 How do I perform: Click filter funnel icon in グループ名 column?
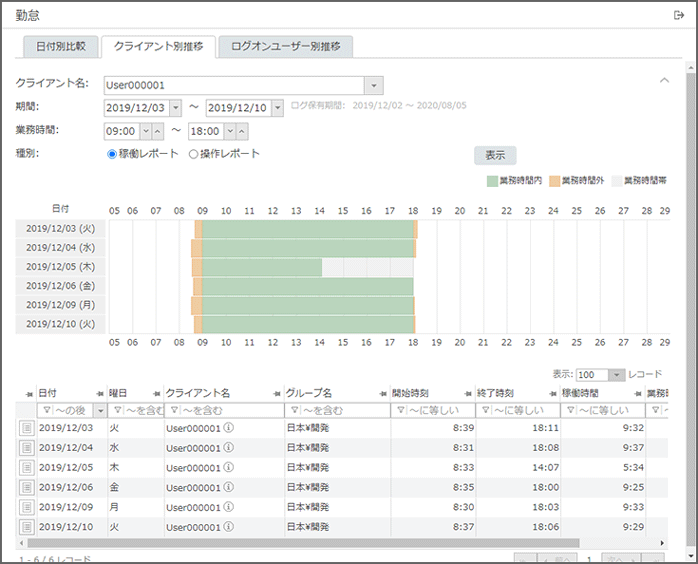coord(294,410)
